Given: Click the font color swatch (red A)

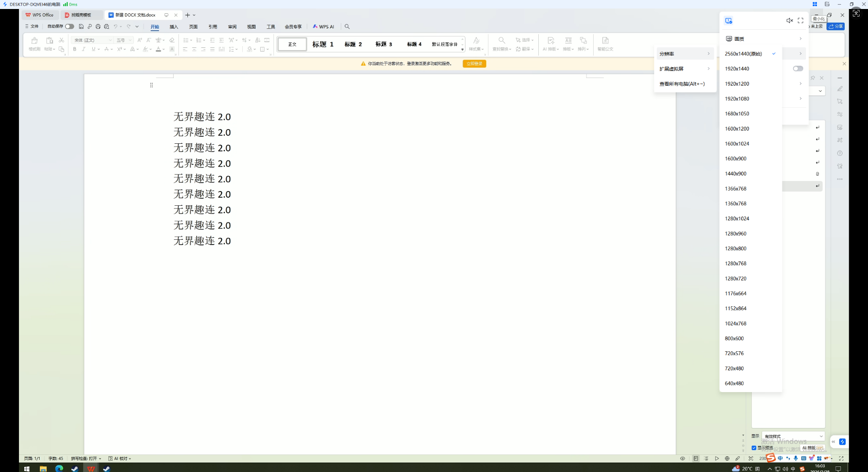Looking at the screenshot, I should pos(158,49).
